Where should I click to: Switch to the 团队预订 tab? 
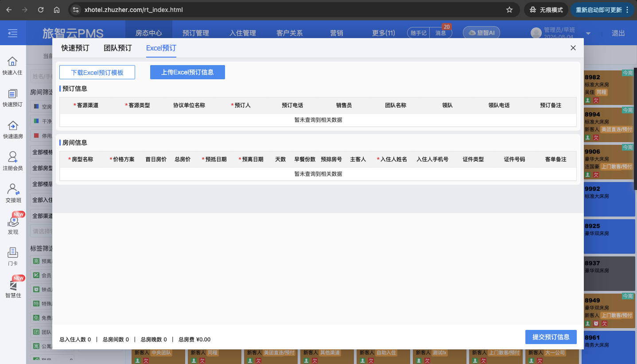[x=118, y=48]
